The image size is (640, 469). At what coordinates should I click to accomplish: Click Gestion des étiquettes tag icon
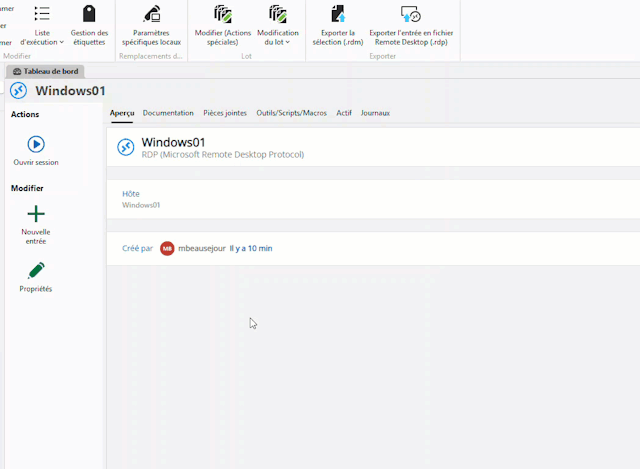click(x=89, y=14)
